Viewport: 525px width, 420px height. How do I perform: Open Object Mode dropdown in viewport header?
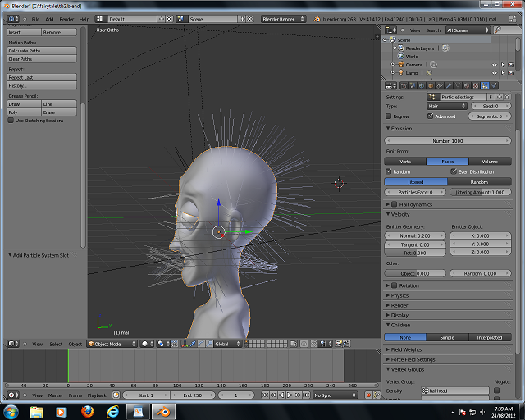point(112,344)
